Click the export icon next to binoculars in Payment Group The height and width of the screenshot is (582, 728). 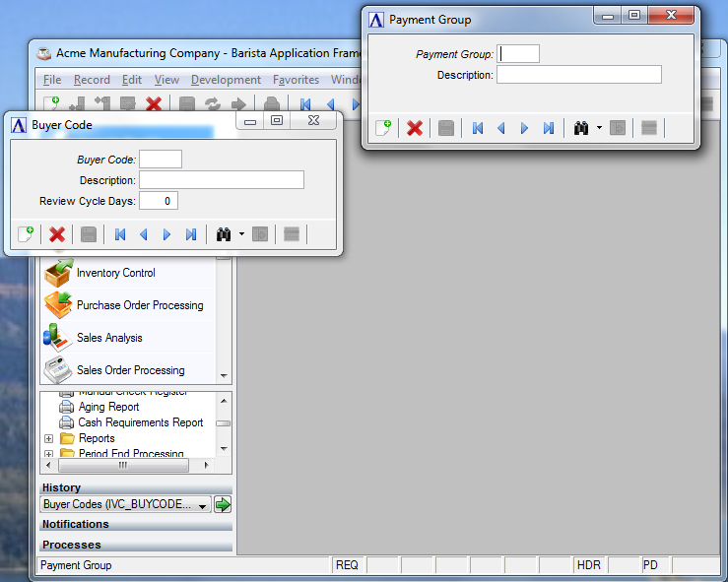click(618, 128)
